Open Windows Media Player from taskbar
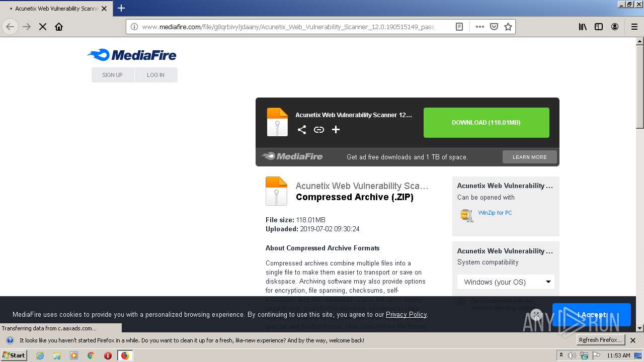The width and height of the screenshot is (644, 362). pos(74,355)
